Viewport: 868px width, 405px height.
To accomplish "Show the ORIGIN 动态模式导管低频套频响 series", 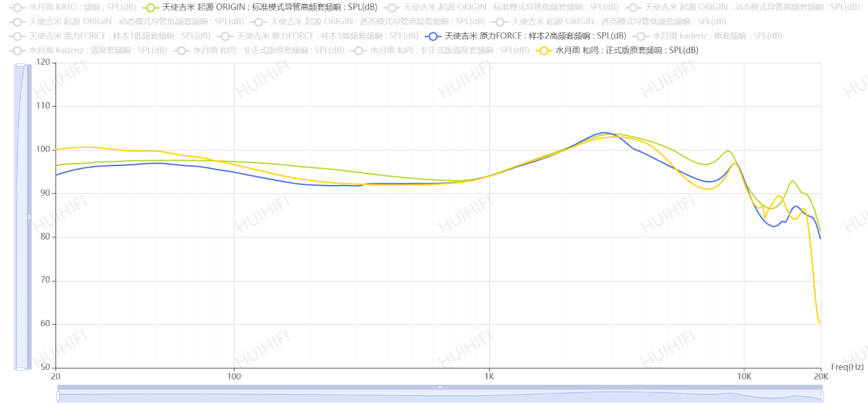I will (x=18, y=22).
